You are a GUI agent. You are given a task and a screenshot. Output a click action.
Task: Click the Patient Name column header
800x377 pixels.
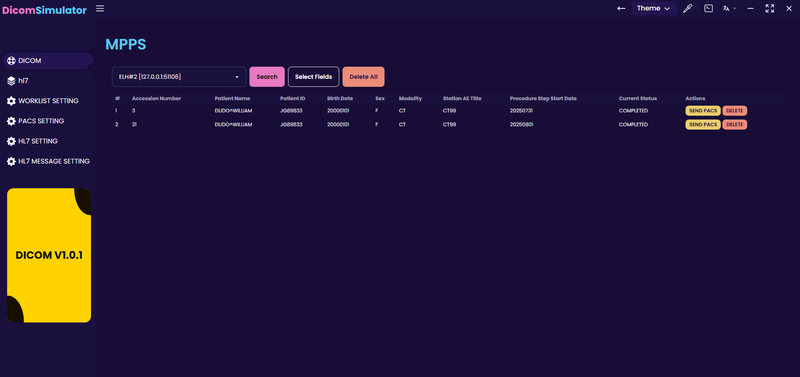click(x=232, y=98)
